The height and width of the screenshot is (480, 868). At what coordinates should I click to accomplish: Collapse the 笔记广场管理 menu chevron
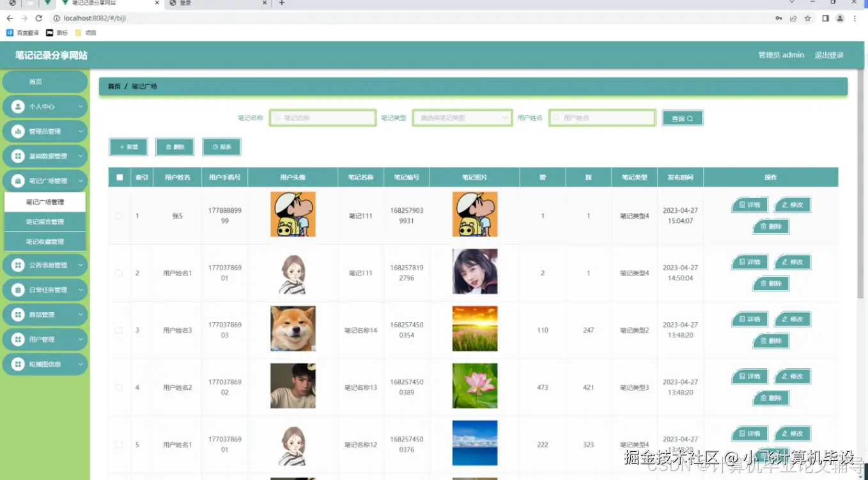pyautogui.click(x=81, y=182)
